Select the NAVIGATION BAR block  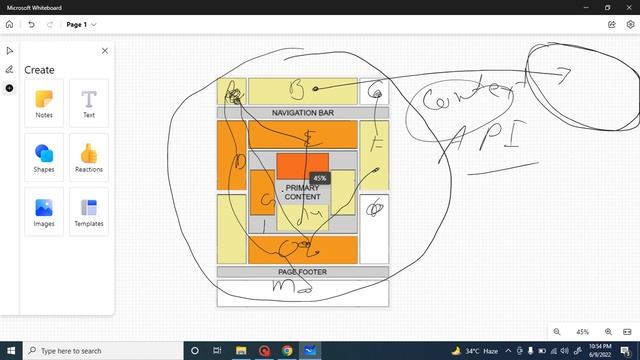tap(303, 113)
